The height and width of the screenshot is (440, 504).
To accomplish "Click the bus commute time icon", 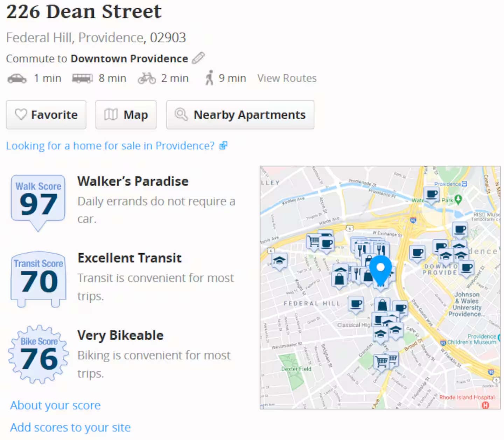I will point(82,78).
